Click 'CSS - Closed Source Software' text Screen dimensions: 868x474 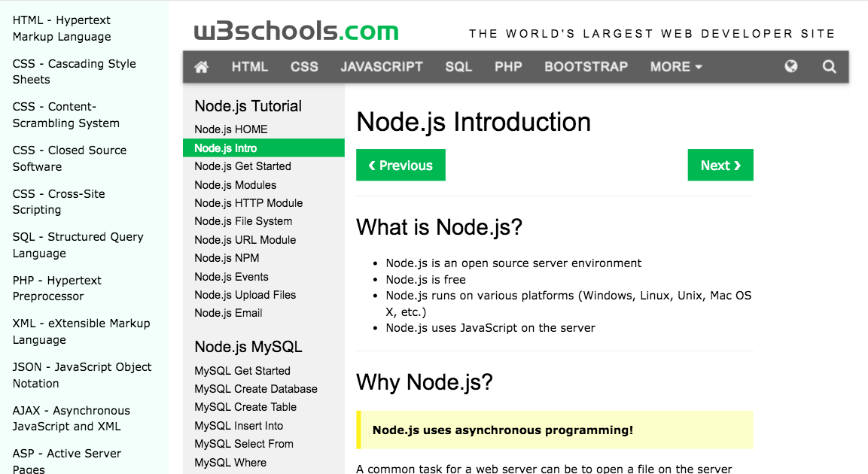69,158
